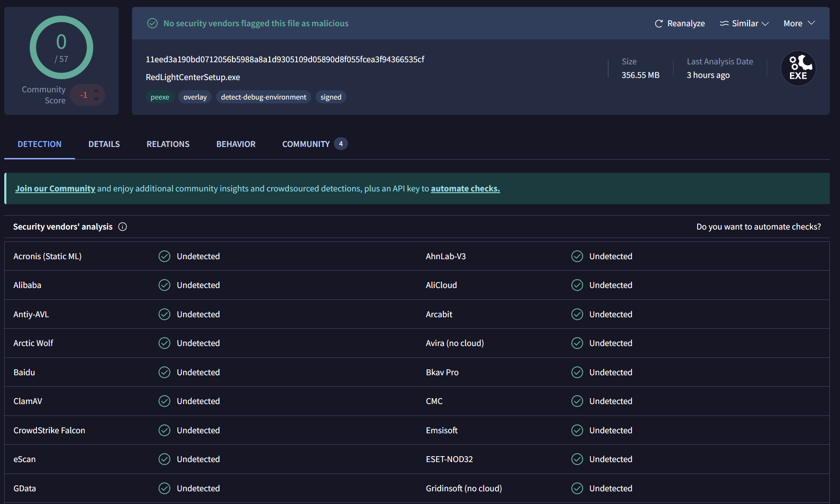840x504 pixels.
Task: Follow the Join our Community link
Action: (55, 188)
